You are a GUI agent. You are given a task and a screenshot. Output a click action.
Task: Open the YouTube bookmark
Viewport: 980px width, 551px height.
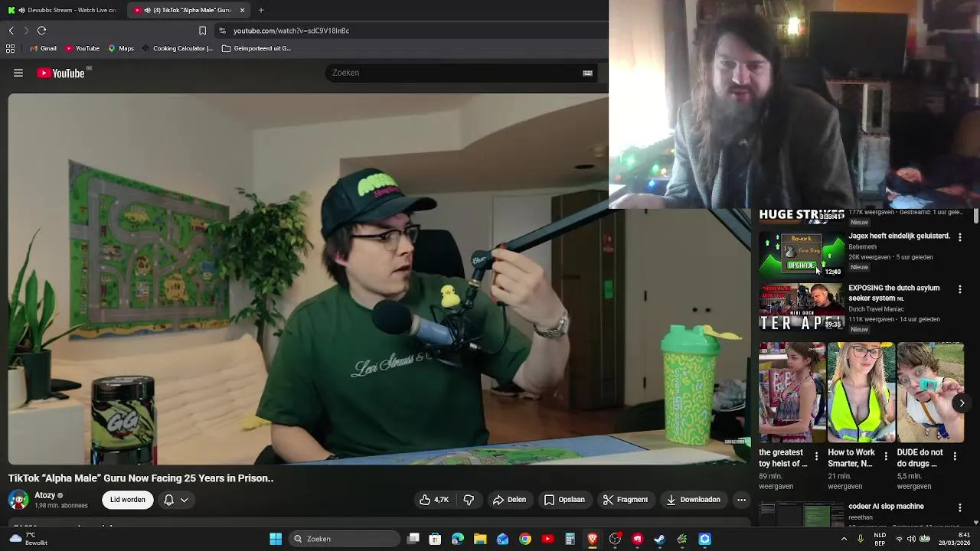[x=82, y=48]
